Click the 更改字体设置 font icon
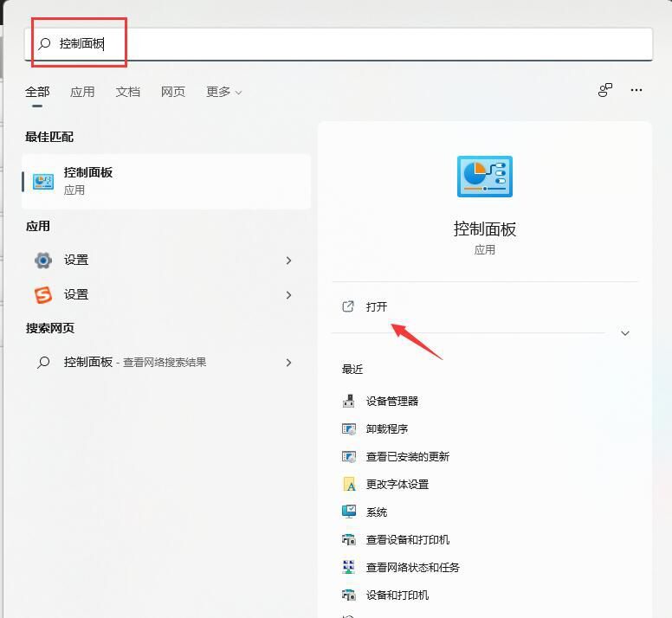 point(349,485)
